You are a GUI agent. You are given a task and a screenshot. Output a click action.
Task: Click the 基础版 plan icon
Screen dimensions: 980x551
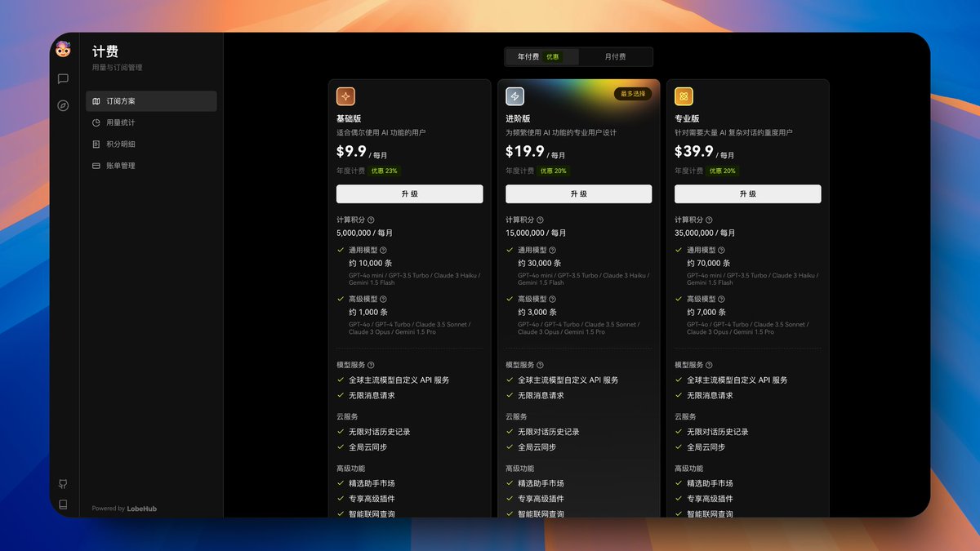point(345,96)
